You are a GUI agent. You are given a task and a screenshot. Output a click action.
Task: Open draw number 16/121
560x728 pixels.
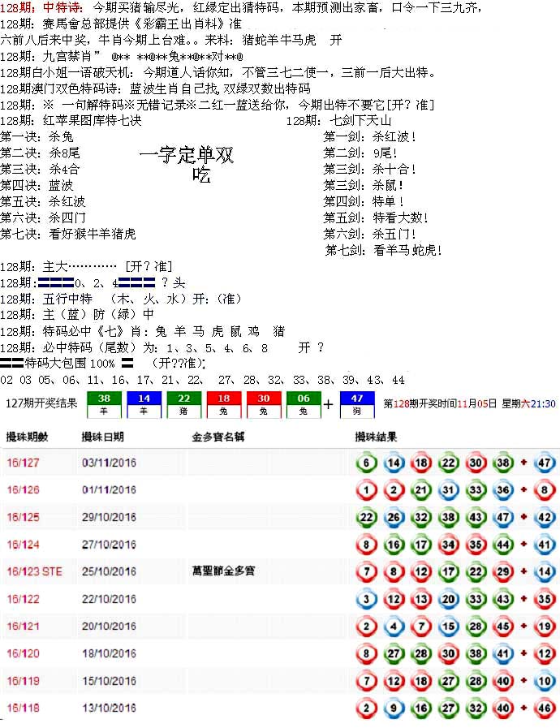[24, 627]
